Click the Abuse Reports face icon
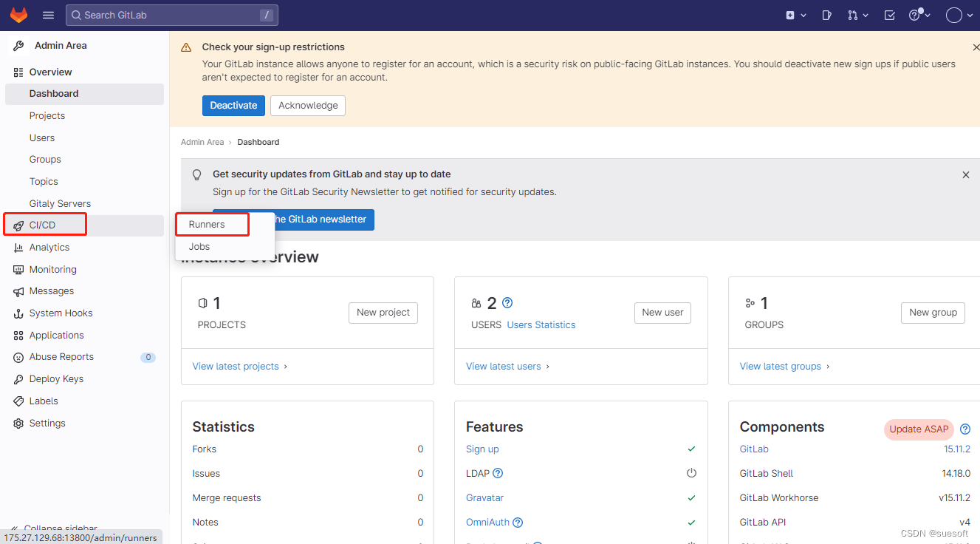The height and width of the screenshot is (544, 980). 18,357
